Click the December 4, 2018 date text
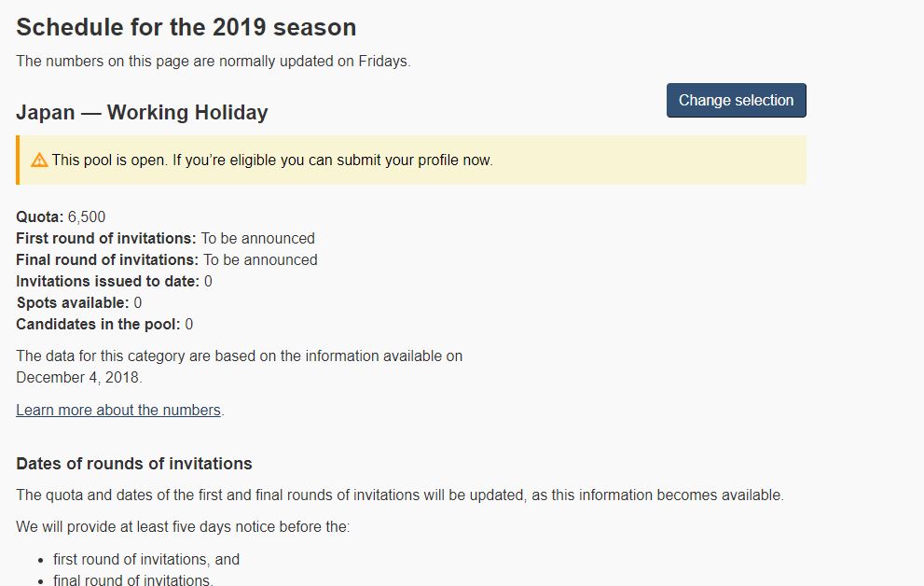The height and width of the screenshot is (586, 924). point(79,377)
